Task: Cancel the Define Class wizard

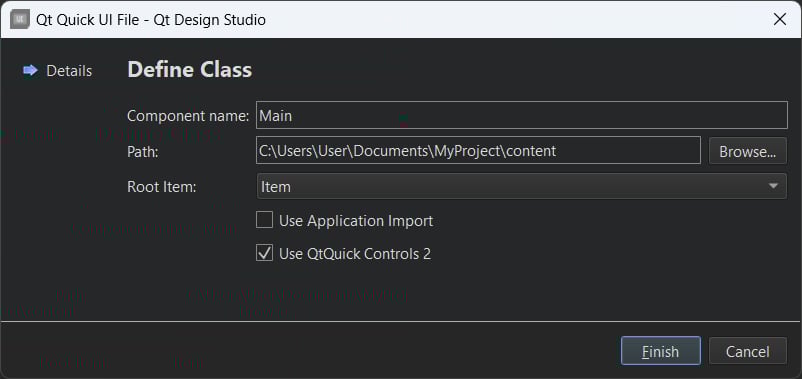Action: [748, 351]
